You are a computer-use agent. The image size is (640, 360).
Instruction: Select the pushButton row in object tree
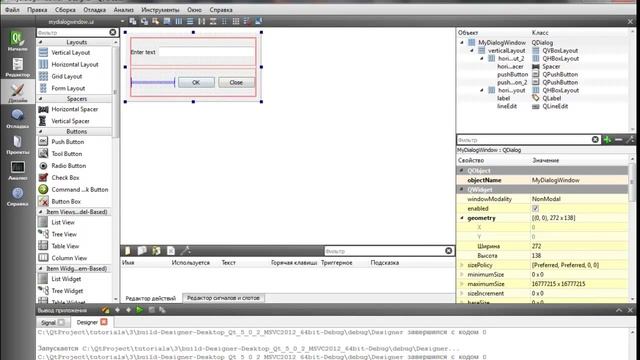(512, 74)
